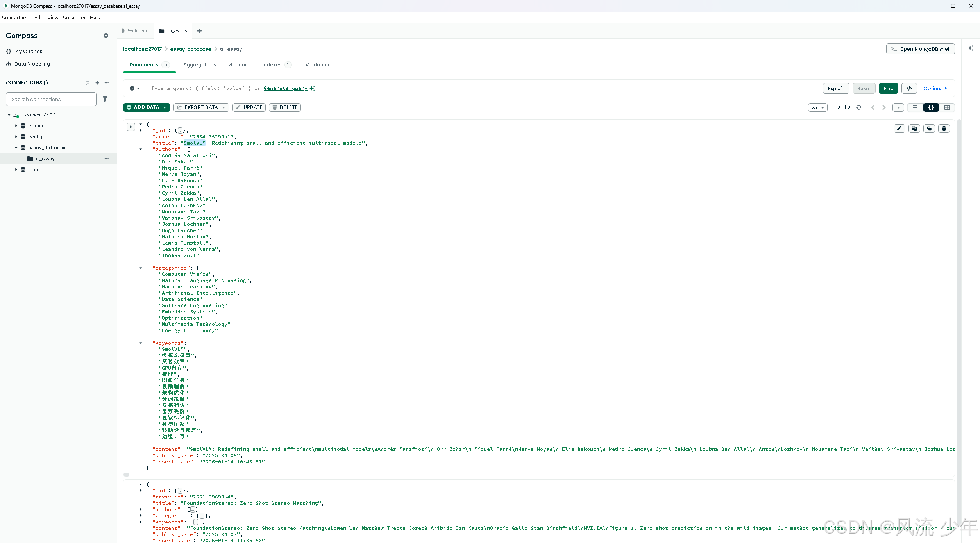Click the edit document pencil icon
980x543 pixels.
click(x=899, y=129)
